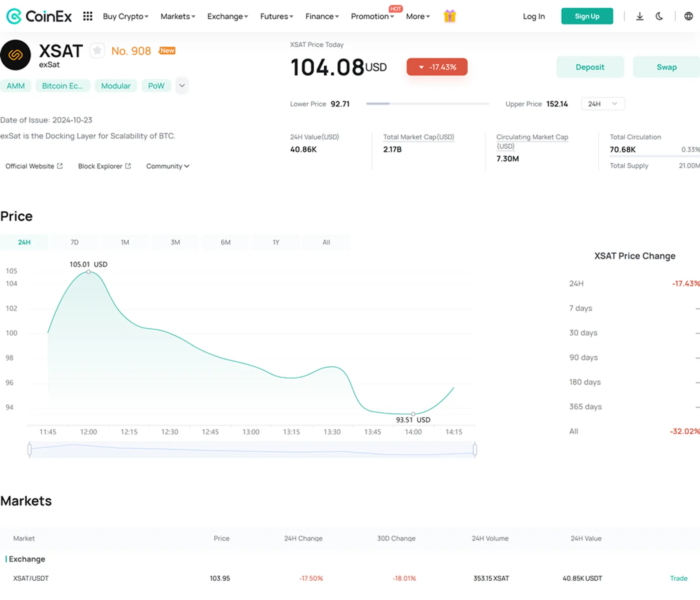Switch chart to 7D
700x600 pixels.
coord(74,242)
